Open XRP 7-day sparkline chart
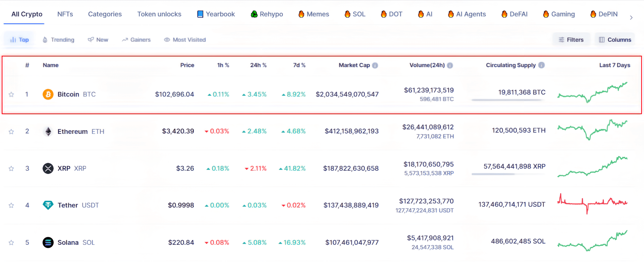 (x=592, y=167)
